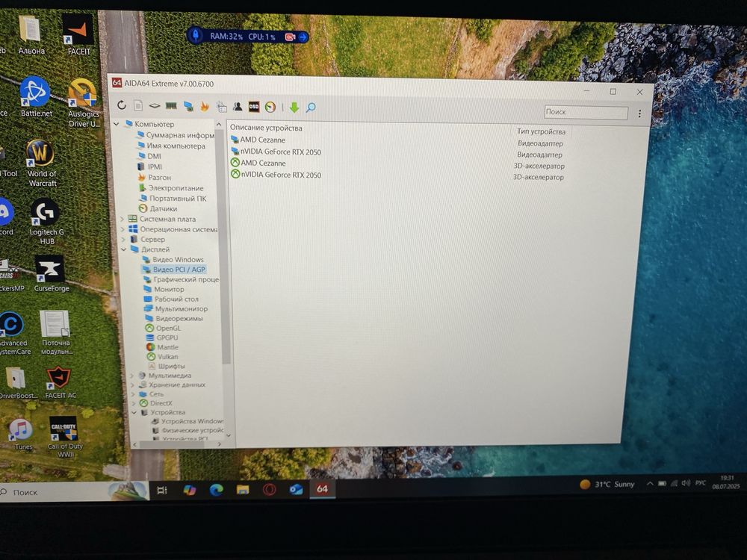The height and width of the screenshot is (560, 747).
Task: Expand the Сервер tree node
Action: pos(123,239)
